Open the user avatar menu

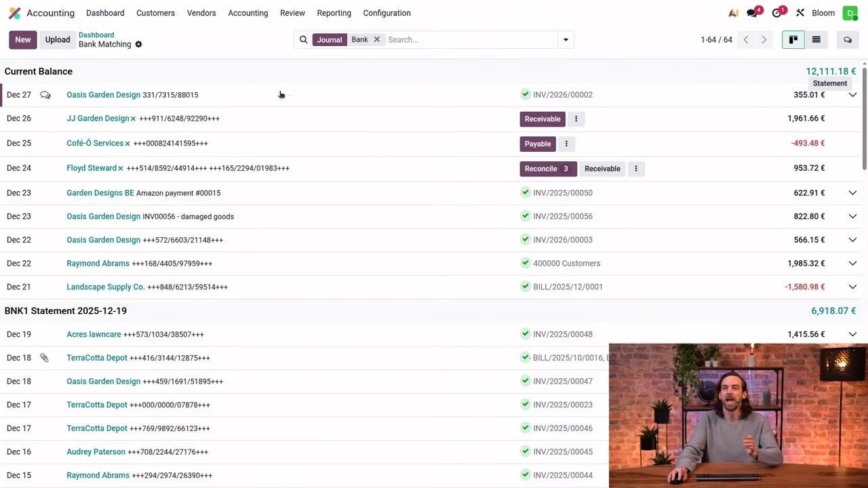pyautogui.click(x=850, y=13)
